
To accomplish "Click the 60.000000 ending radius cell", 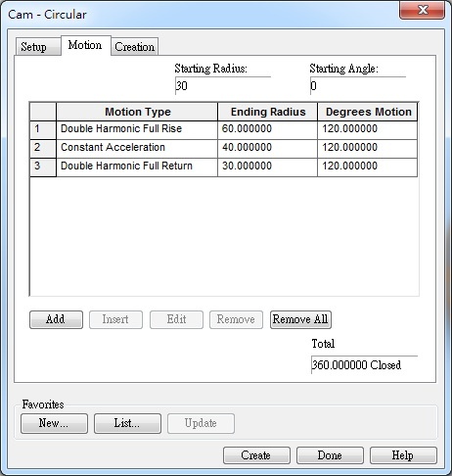I will point(267,130).
